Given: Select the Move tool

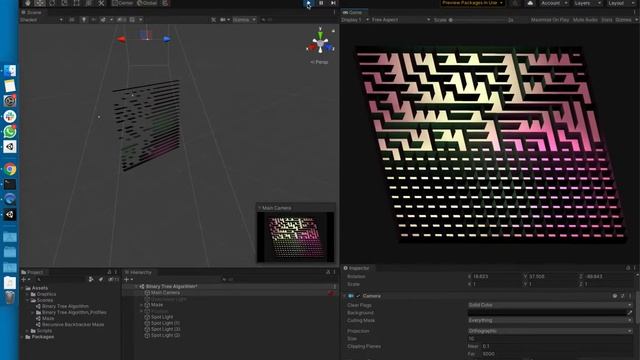Looking at the screenshot, I should (x=40, y=3).
